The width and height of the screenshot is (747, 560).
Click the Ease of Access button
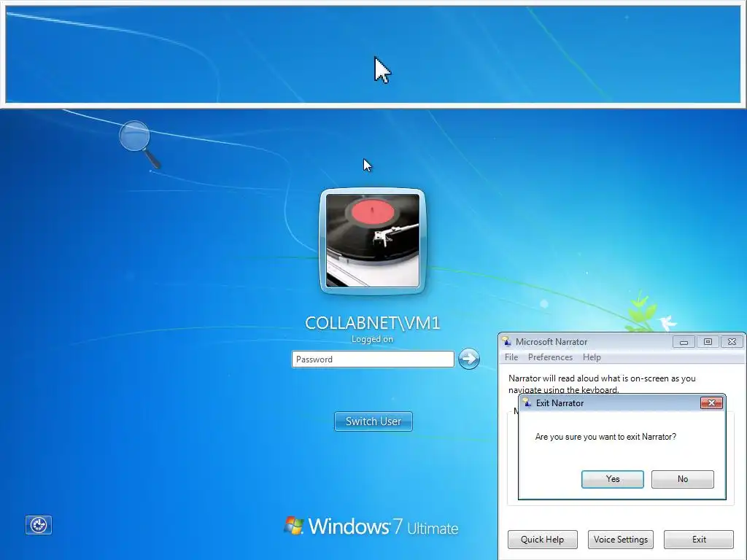[x=39, y=525]
